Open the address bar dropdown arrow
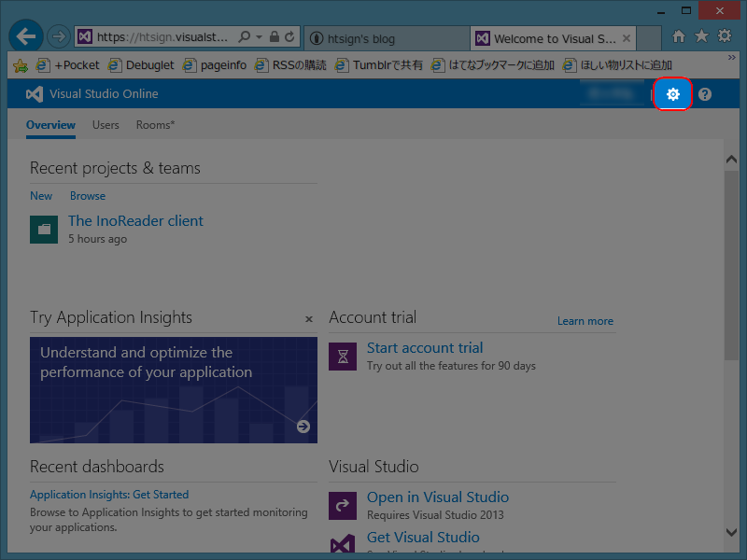The image size is (747, 560). point(259,36)
